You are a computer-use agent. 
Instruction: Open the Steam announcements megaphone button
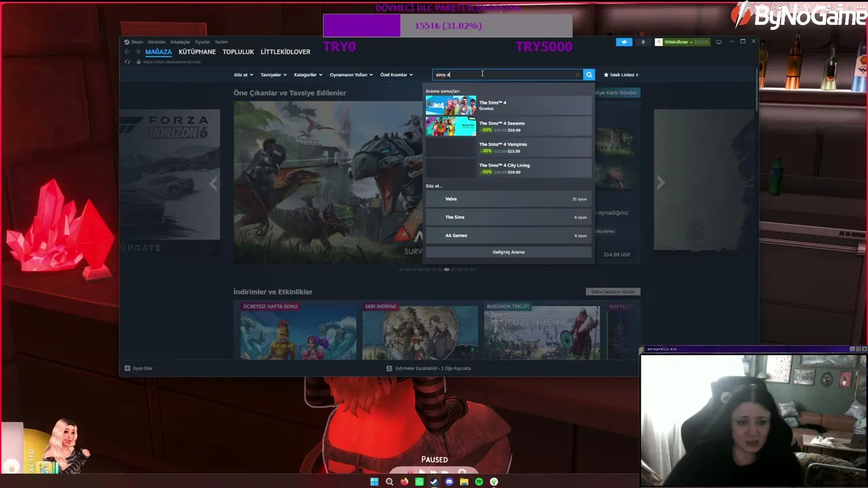click(x=625, y=42)
